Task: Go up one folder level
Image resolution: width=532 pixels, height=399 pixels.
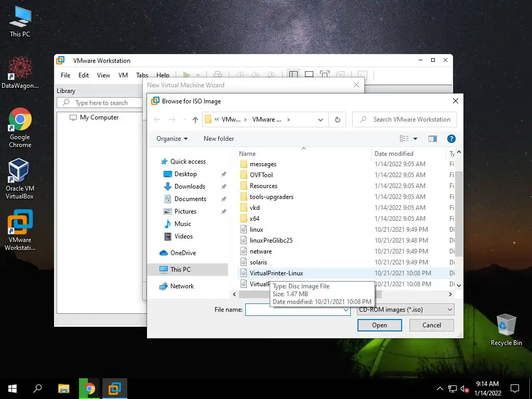Action: [x=195, y=119]
